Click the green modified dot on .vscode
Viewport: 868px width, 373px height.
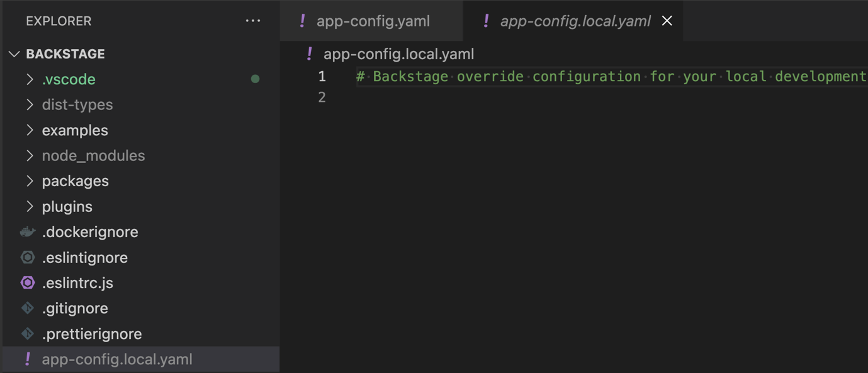[255, 79]
